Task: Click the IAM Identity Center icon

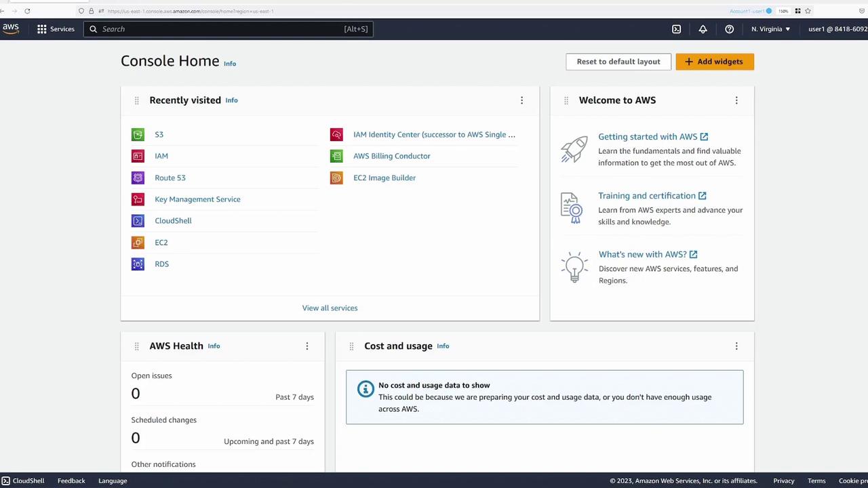Action: click(336, 134)
